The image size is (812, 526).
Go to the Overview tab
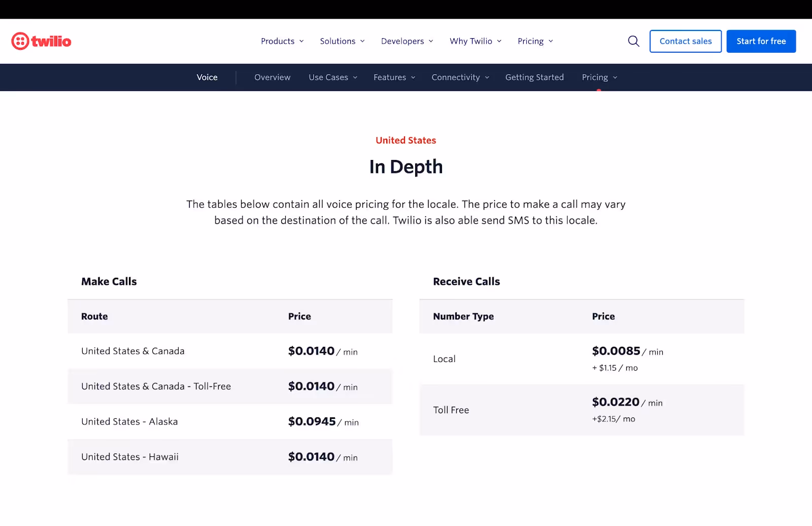point(272,77)
